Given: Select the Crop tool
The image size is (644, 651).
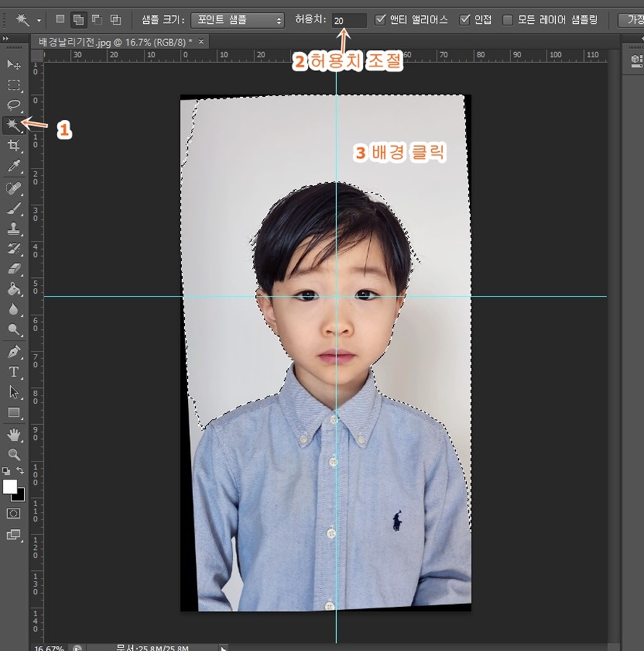Looking at the screenshot, I should pyautogui.click(x=14, y=145).
